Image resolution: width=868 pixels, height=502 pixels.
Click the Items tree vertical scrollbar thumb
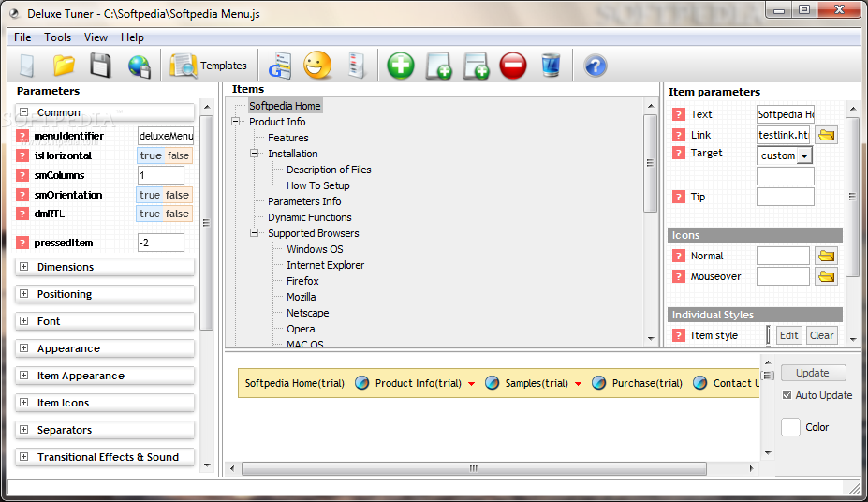point(650,163)
